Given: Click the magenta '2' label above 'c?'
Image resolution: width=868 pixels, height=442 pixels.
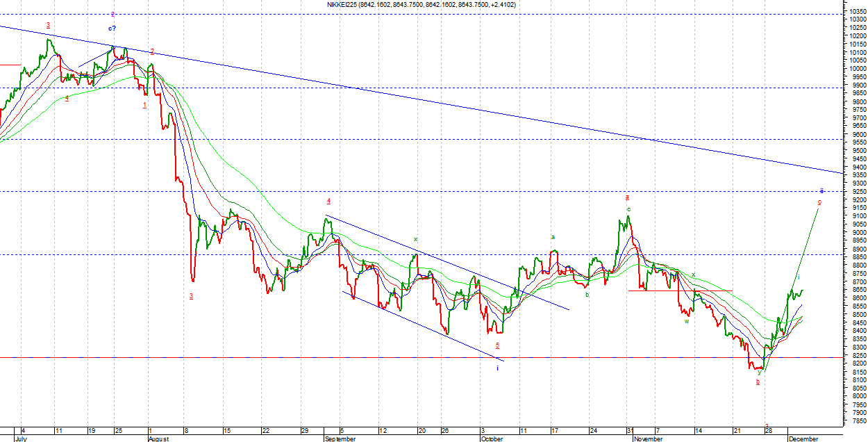Looking at the screenshot, I should (x=112, y=15).
